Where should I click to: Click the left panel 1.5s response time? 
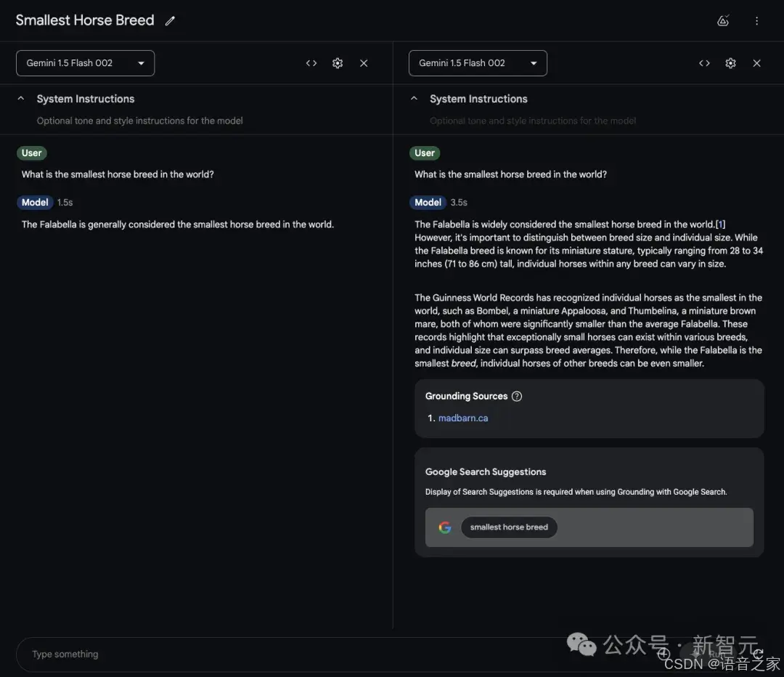point(65,202)
